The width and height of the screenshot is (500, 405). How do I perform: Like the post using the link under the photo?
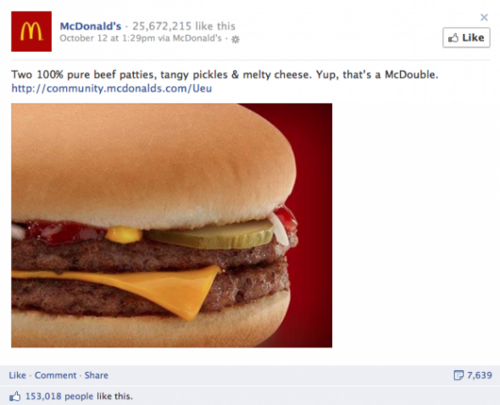click(17, 375)
